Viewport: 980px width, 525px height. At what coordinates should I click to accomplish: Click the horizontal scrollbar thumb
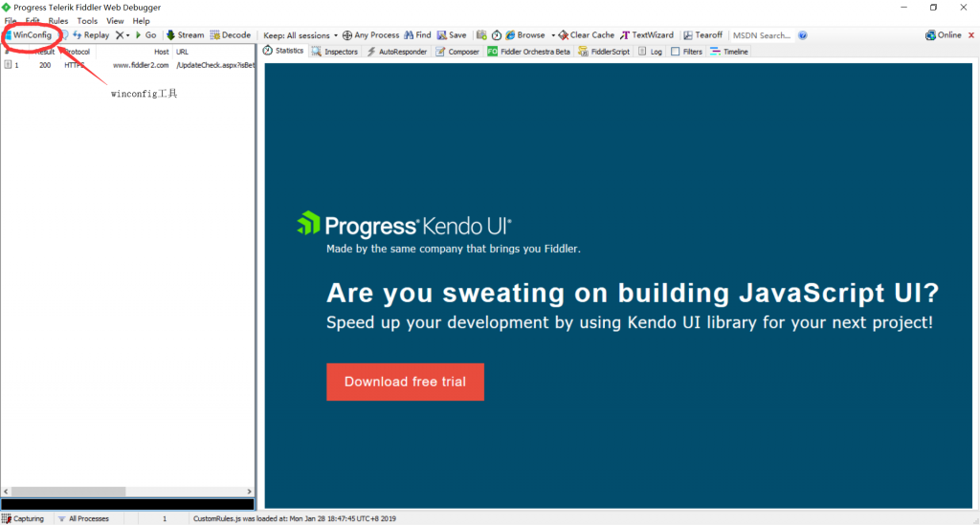tap(68, 492)
